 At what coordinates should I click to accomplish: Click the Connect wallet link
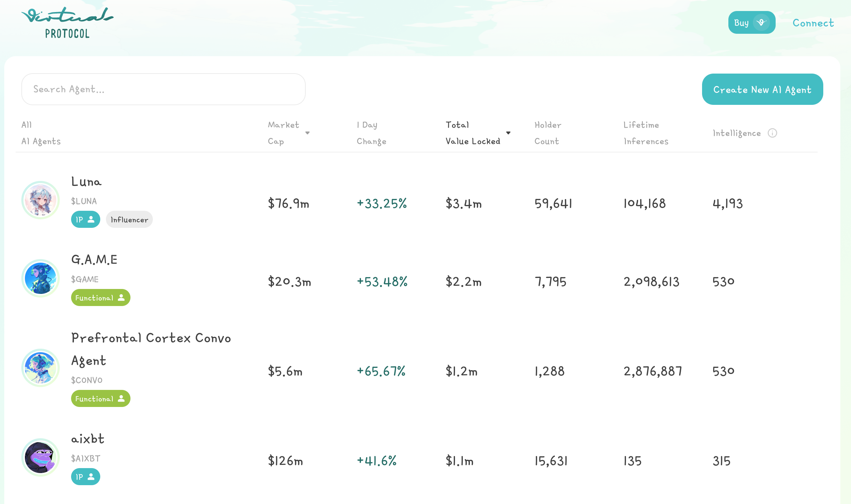[813, 23]
